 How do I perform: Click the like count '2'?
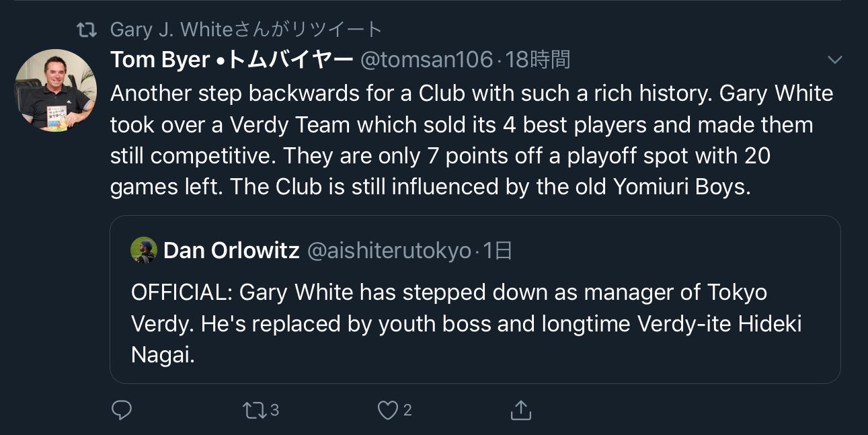point(407,409)
